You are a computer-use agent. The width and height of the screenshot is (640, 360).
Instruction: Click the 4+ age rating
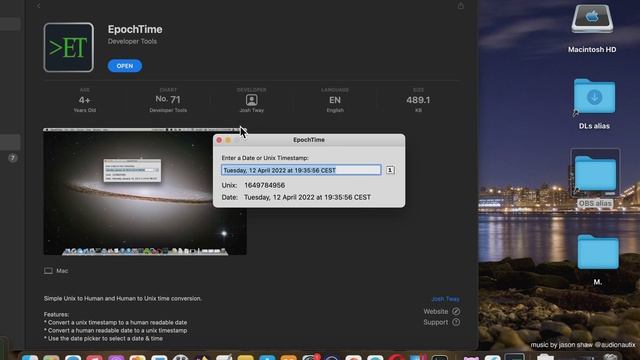click(x=84, y=100)
